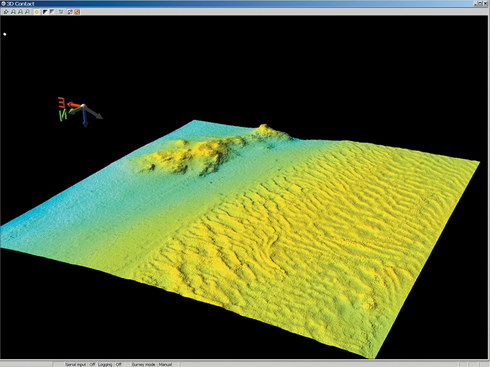
Task: Click the first toolbar icon left of magnifiers
Action: point(6,12)
